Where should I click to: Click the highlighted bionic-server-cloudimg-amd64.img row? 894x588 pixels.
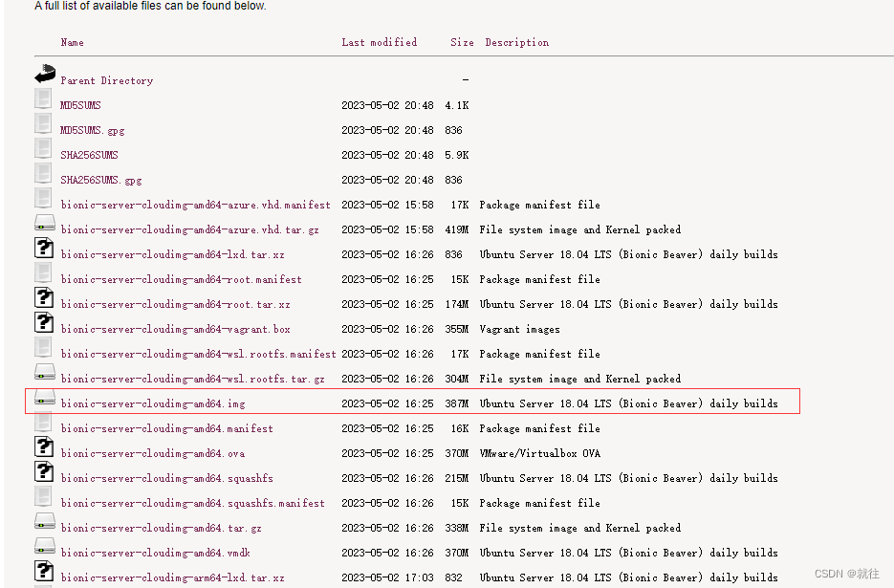click(x=411, y=402)
